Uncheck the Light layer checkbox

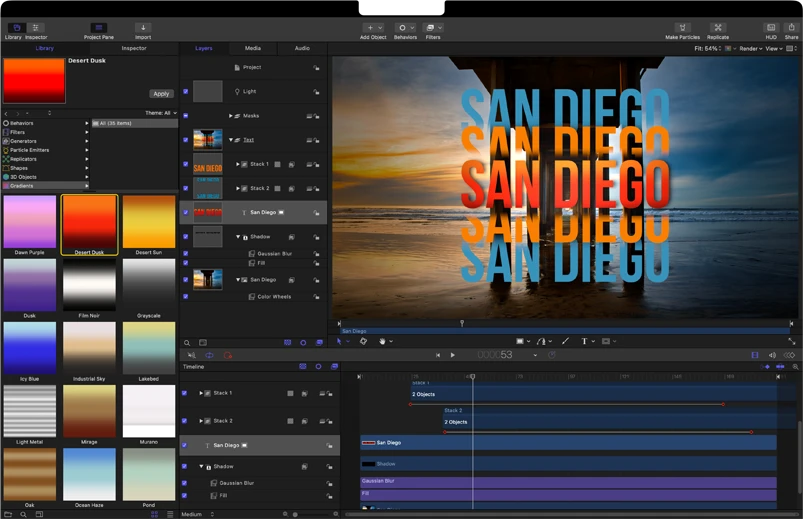click(x=185, y=92)
